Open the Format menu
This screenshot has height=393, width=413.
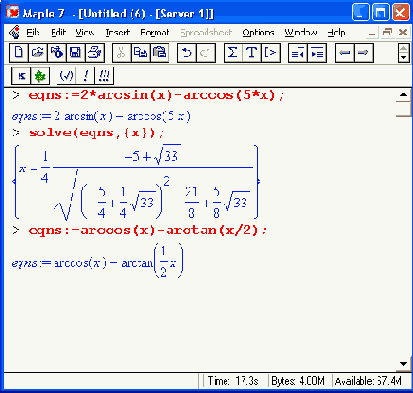point(155,33)
